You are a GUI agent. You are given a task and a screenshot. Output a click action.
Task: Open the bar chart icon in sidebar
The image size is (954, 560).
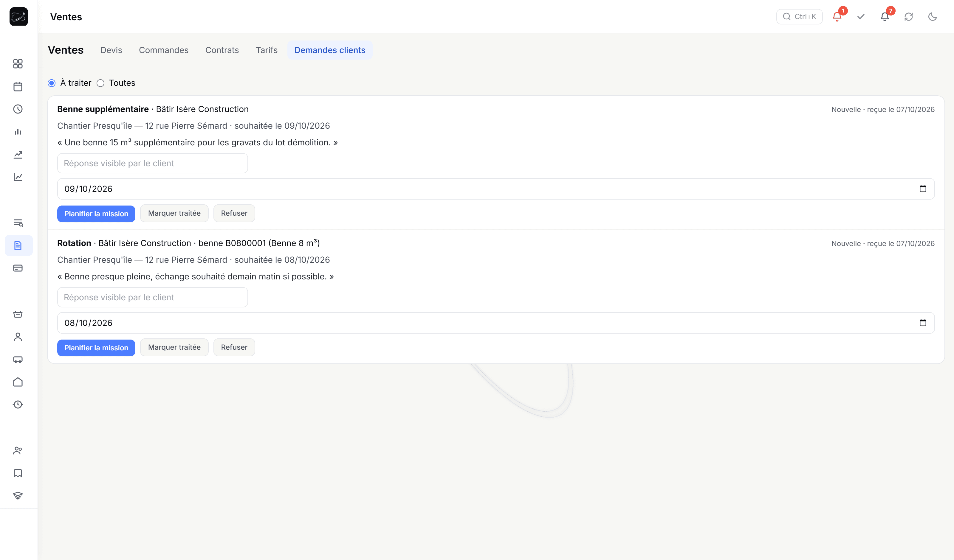(x=18, y=132)
